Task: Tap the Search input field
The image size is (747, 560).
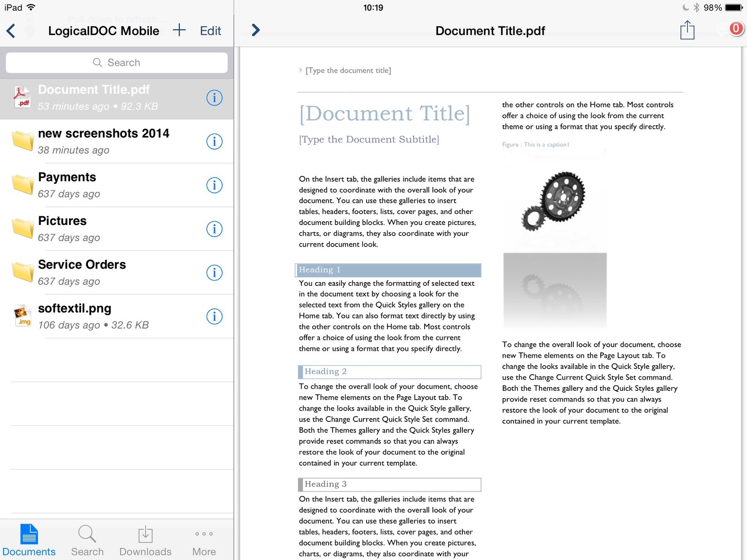Action: coord(117,63)
